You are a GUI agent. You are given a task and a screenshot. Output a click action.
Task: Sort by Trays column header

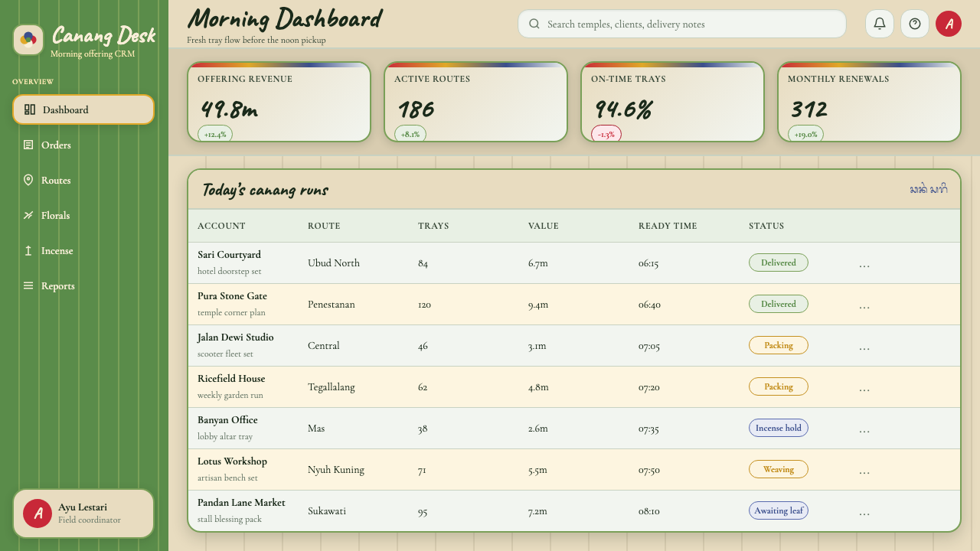pos(433,226)
